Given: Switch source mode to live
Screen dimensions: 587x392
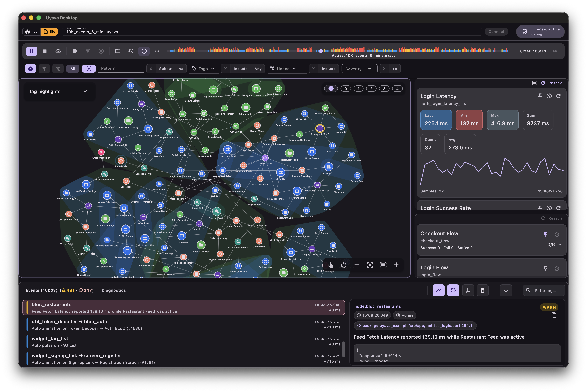Looking at the screenshot, I should point(31,32).
